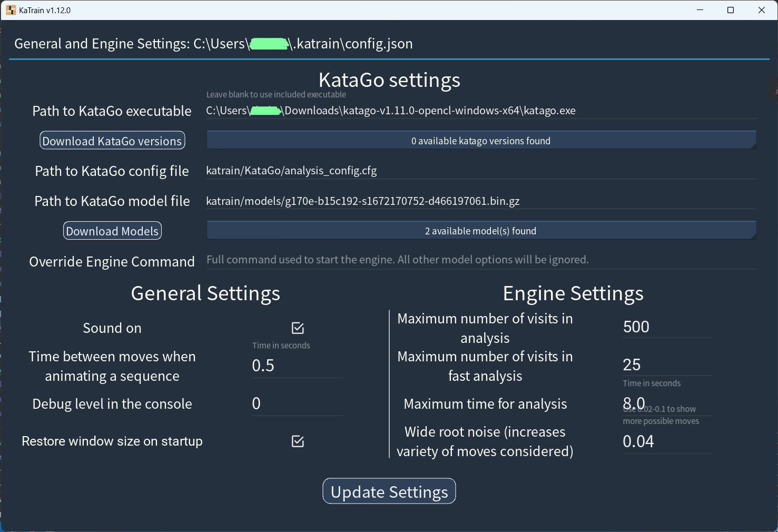The image size is (778, 532).
Task: Toggle Restore window size on startup checkbox
Action: point(298,441)
